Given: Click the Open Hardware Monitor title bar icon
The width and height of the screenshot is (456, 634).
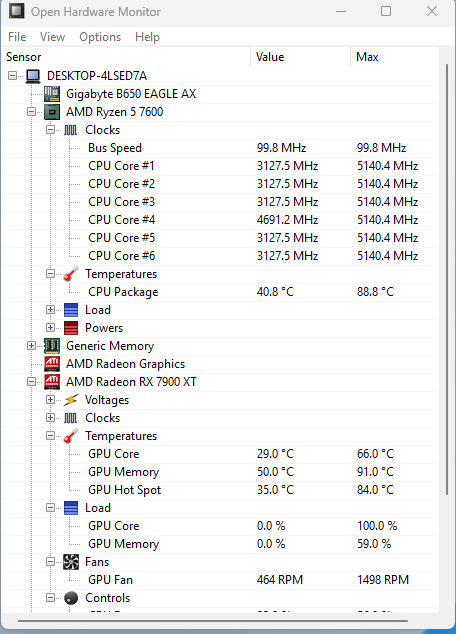Looking at the screenshot, I should point(16,11).
